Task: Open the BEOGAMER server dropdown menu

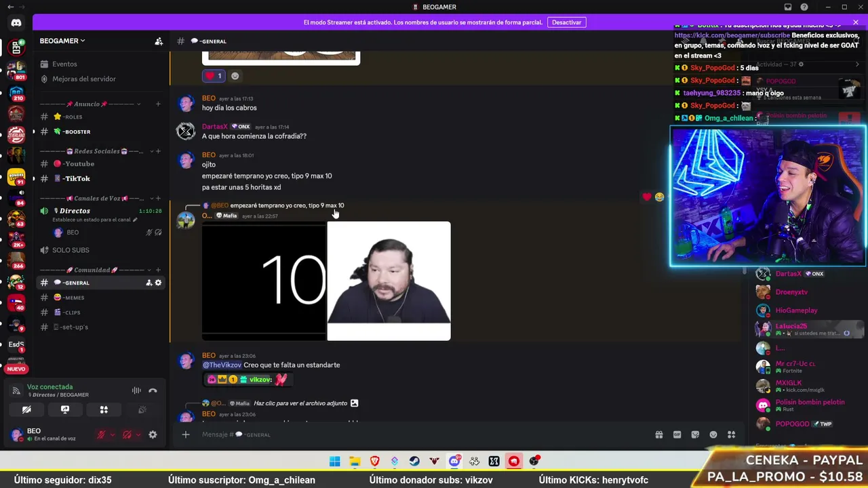Action: click(x=62, y=41)
